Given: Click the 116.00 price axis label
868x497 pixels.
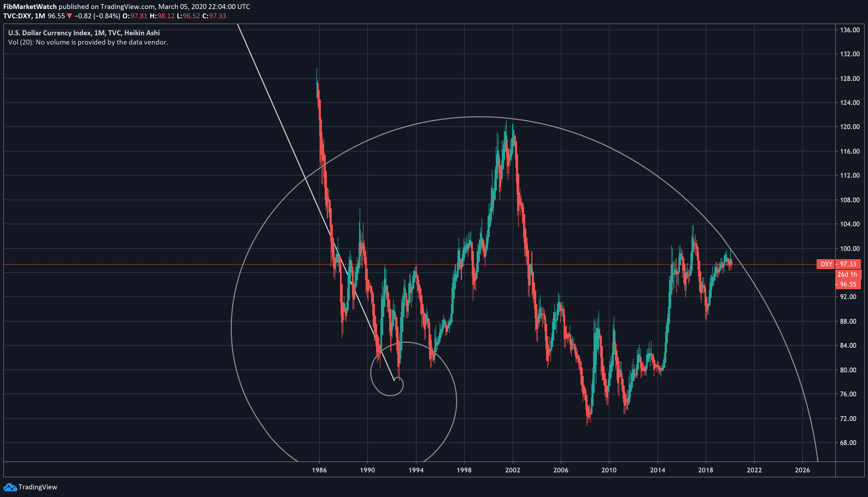Looking at the screenshot, I should point(850,151).
